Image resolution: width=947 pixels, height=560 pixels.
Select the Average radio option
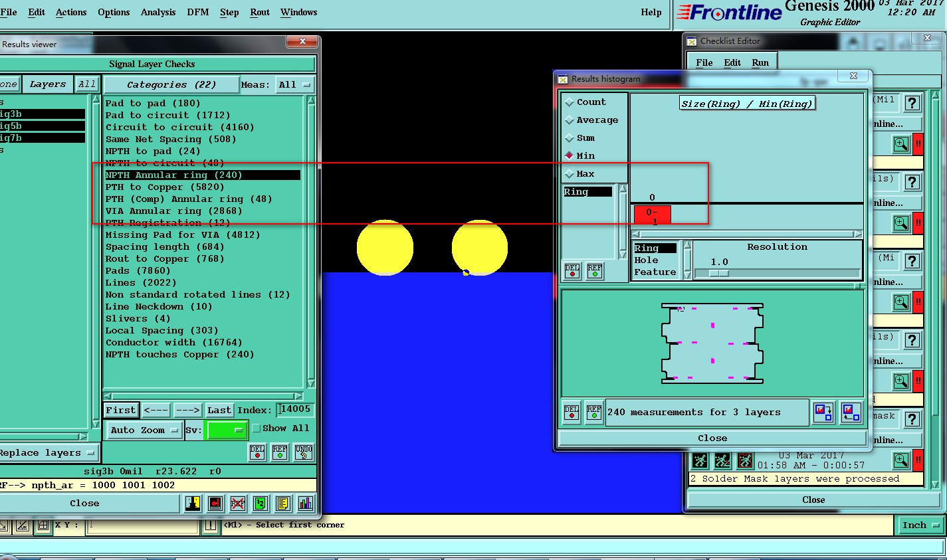click(591, 120)
